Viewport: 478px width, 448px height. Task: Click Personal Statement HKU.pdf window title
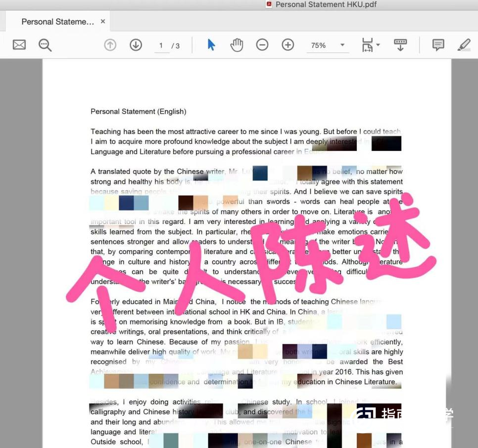[326, 4]
